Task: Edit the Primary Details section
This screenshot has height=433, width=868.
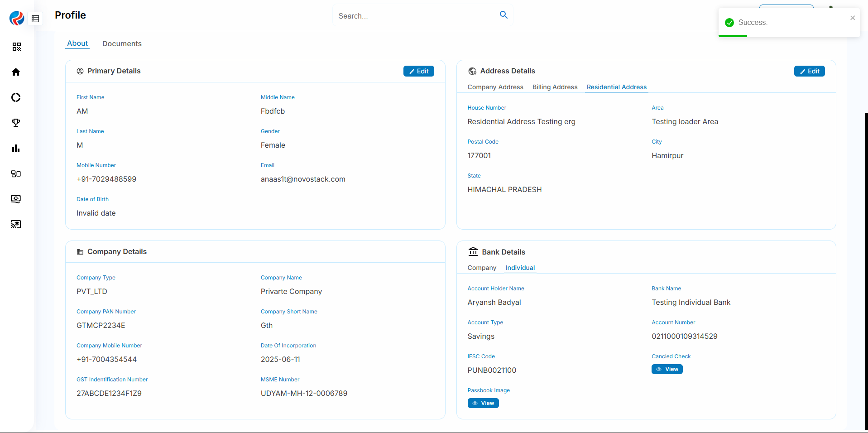Action: tap(418, 71)
